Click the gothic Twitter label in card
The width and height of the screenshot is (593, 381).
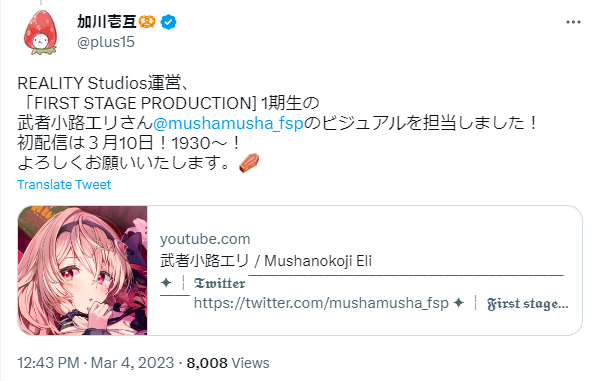coord(219,283)
